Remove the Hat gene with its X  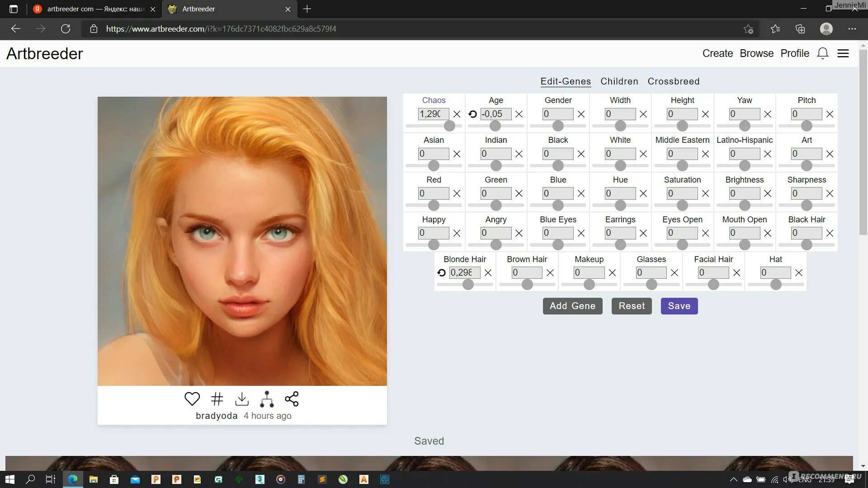click(x=799, y=273)
